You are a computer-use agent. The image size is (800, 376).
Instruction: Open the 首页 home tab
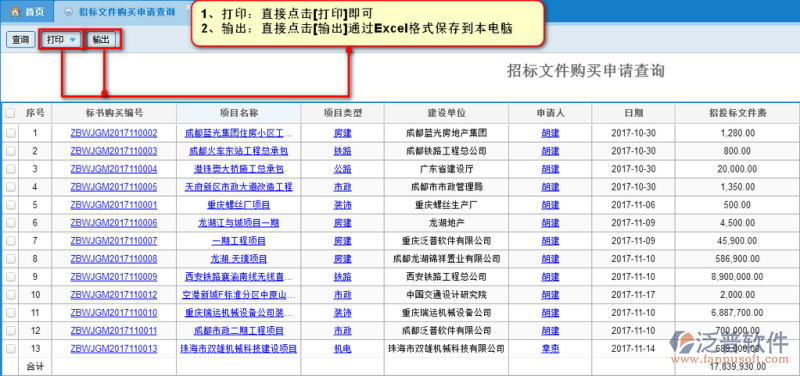(x=27, y=11)
